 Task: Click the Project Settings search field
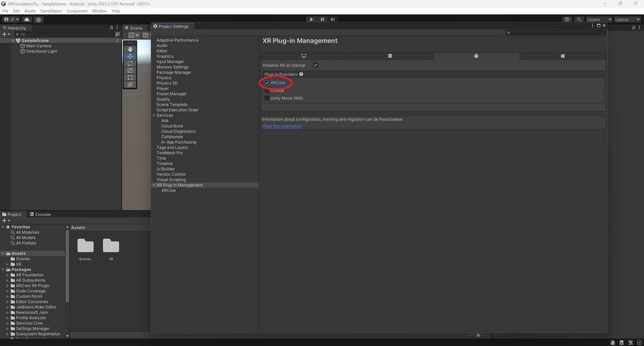(x=557, y=33)
